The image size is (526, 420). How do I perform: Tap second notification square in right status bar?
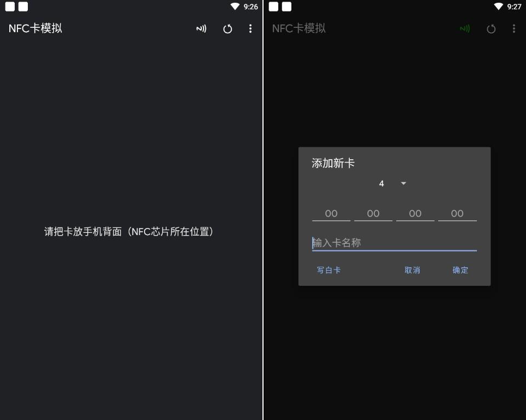[x=286, y=7]
